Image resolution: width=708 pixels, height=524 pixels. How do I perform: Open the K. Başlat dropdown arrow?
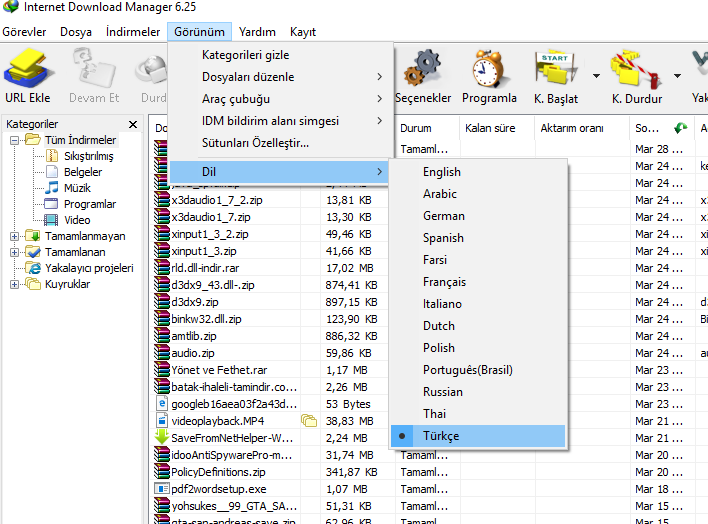pos(596,75)
